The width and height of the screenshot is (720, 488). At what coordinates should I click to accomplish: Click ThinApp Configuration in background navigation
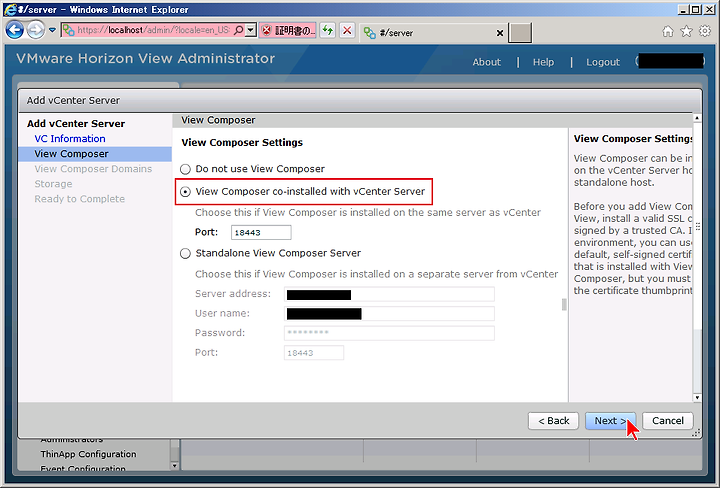(x=88, y=454)
